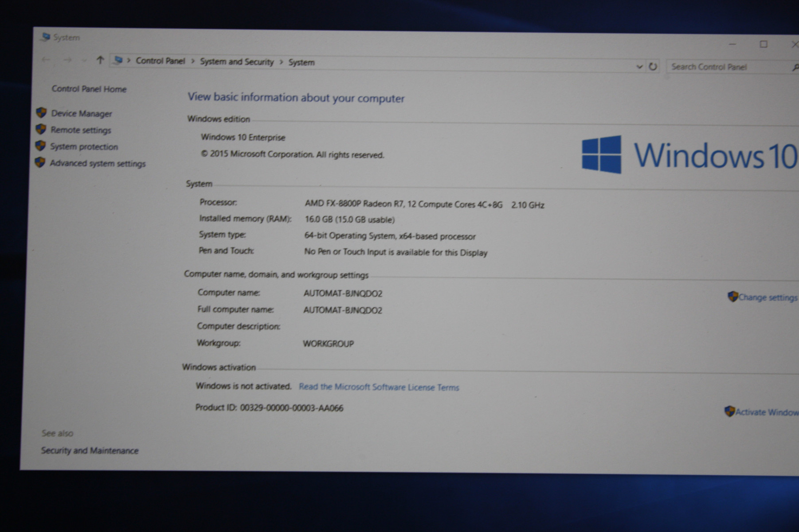Maximize the System window

(x=764, y=44)
